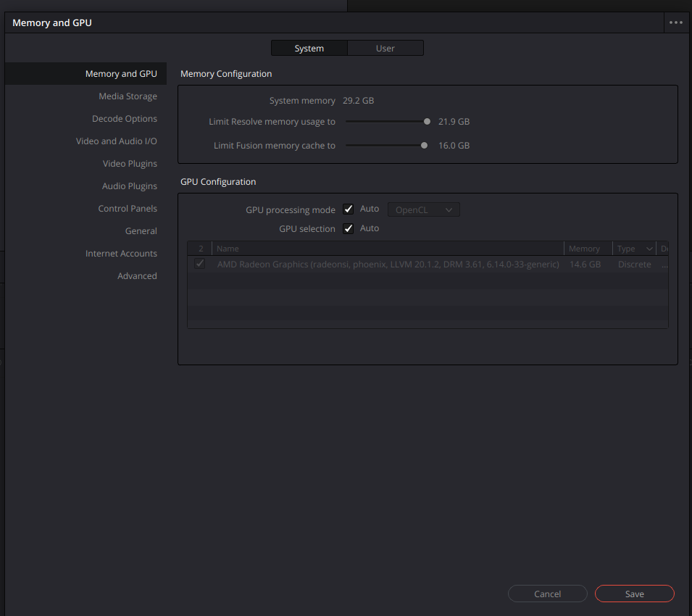Click Save to apply preferences
692x616 pixels.
[634, 594]
